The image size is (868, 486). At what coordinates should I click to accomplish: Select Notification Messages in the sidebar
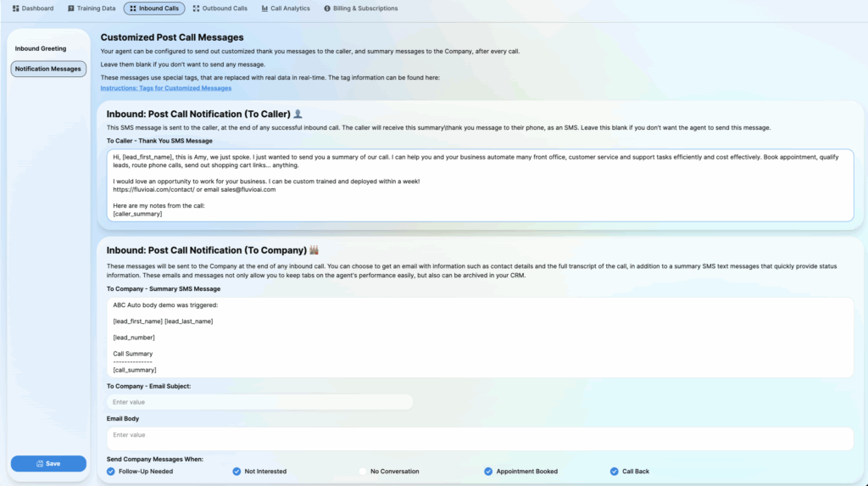[x=48, y=69]
